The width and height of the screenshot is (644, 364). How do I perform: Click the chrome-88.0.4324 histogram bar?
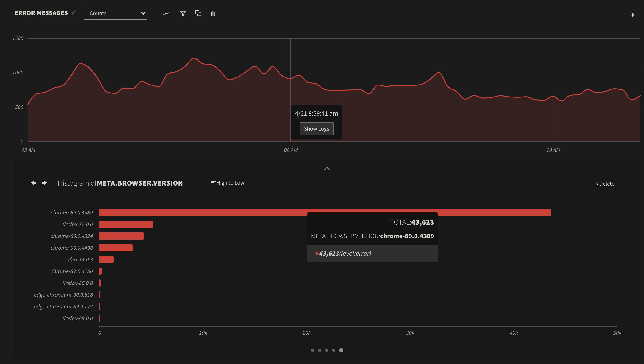(x=121, y=236)
